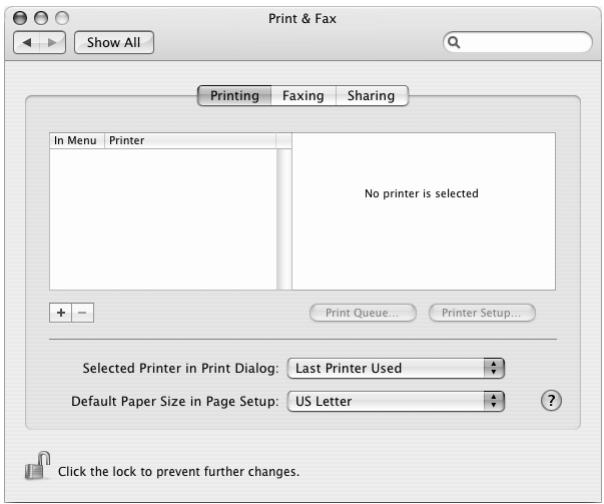
Task: Click the printer list vertical scrollbar
Action: coord(284,219)
